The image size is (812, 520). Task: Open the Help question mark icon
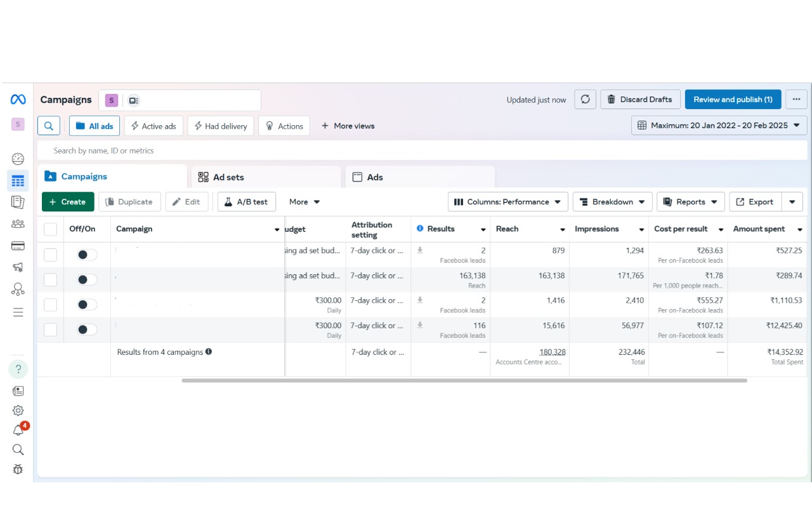(x=18, y=369)
